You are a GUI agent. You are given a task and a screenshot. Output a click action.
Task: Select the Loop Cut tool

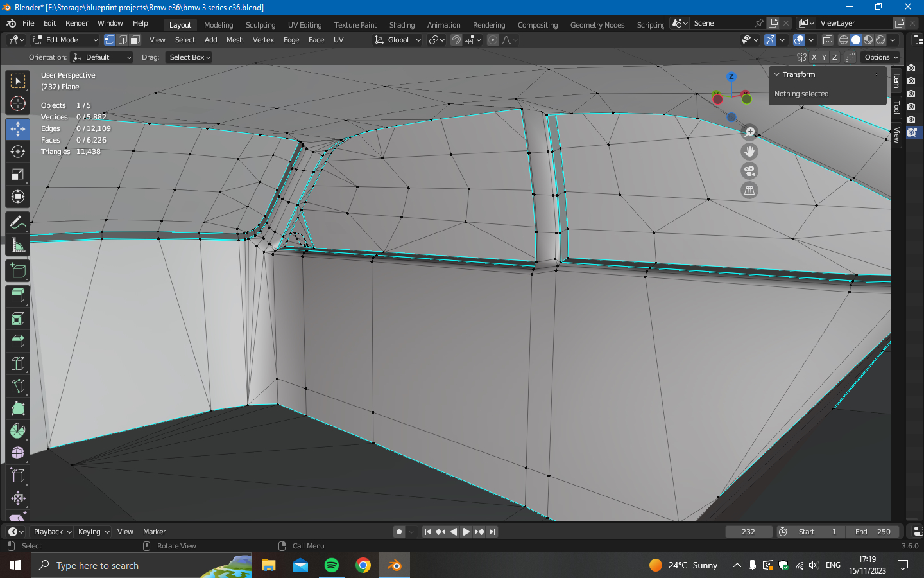pyautogui.click(x=18, y=363)
